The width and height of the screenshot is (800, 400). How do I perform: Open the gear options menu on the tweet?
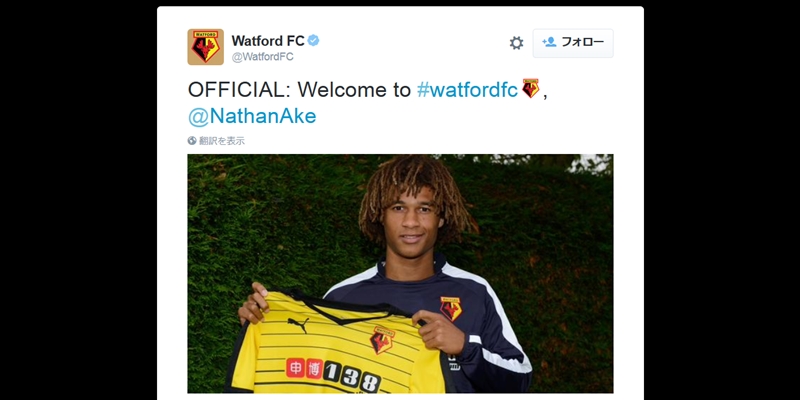click(x=516, y=43)
